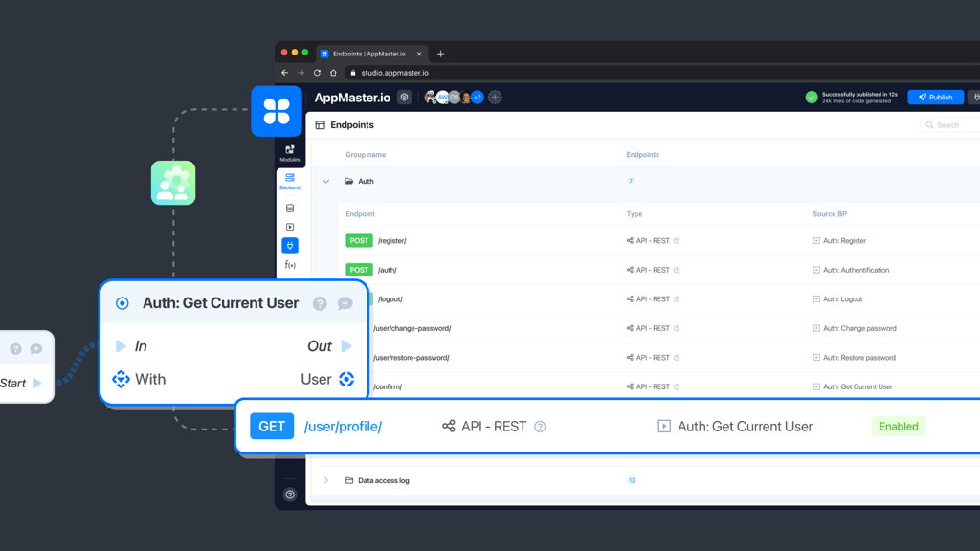This screenshot has height=551, width=980.
Task: Select the radio dot on Auth: Get Current User
Action: pyautogui.click(x=122, y=303)
